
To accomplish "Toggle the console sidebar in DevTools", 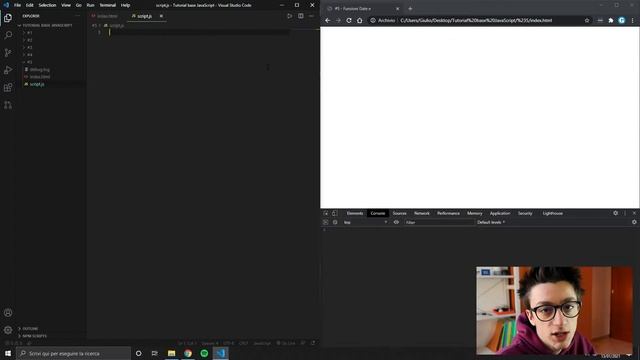I will [x=326, y=222].
